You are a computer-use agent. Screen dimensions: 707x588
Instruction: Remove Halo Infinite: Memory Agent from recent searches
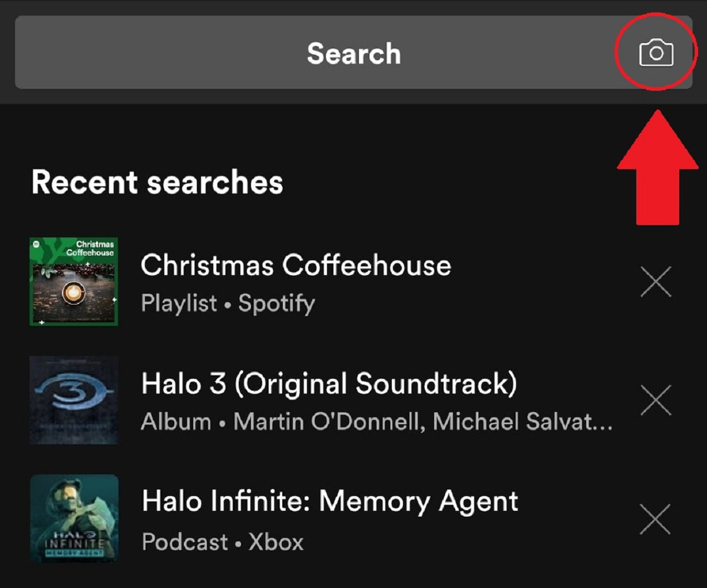coord(655,518)
